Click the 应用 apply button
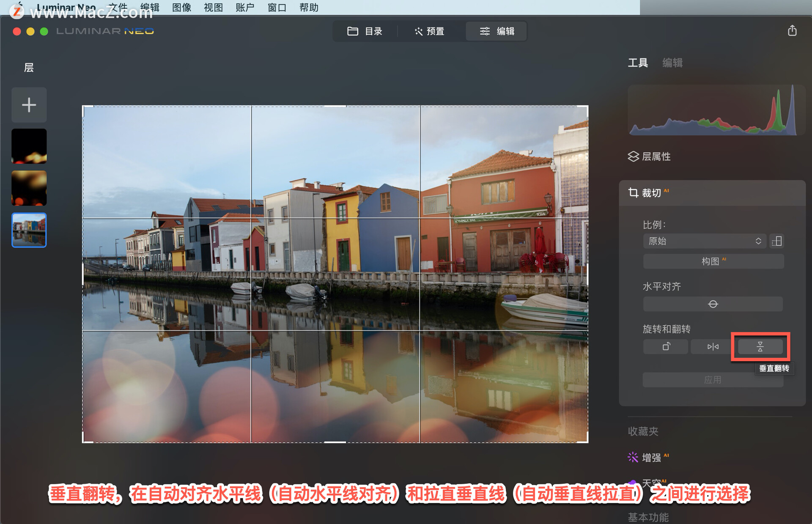 pyautogui.click(x=713, y=380)
